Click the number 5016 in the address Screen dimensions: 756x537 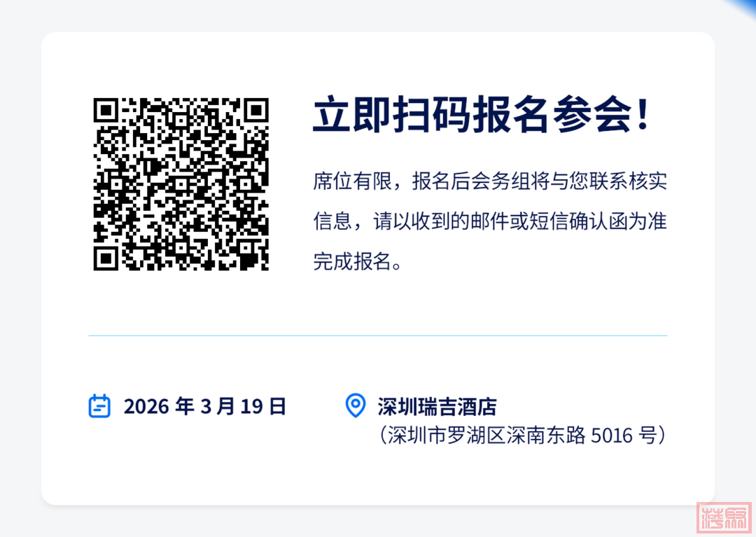612,435
